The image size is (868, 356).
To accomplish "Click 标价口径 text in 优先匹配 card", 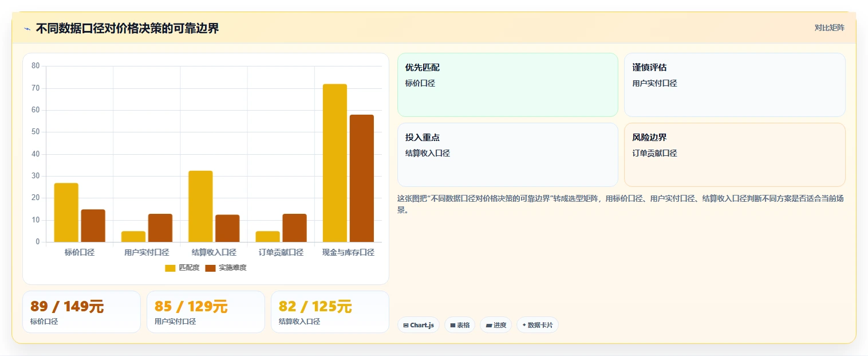I will (420, 84).
